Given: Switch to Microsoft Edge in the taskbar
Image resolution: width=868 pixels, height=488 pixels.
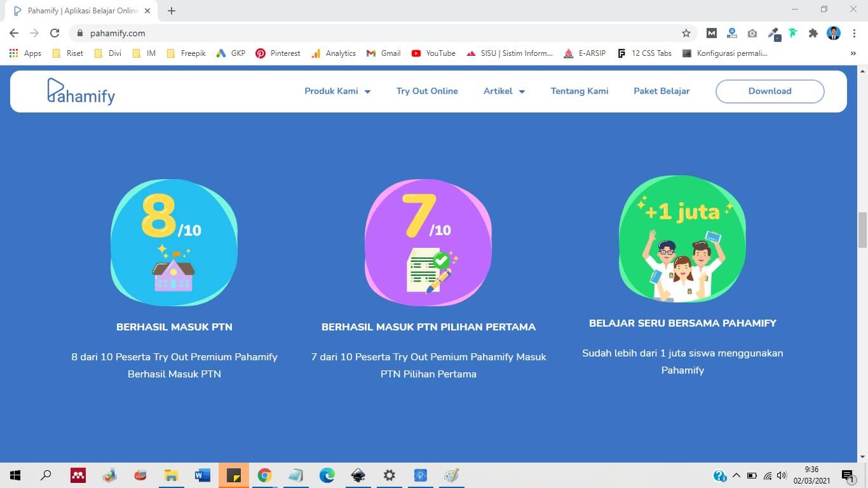Looking at the screenshot, I should [327, 475].
